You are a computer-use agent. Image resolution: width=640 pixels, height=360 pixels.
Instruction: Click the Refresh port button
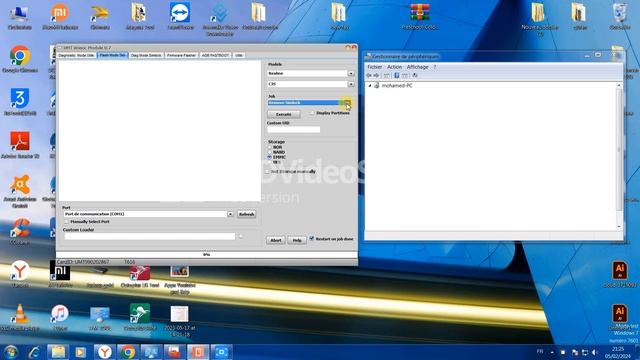click(x=247, y=214)
